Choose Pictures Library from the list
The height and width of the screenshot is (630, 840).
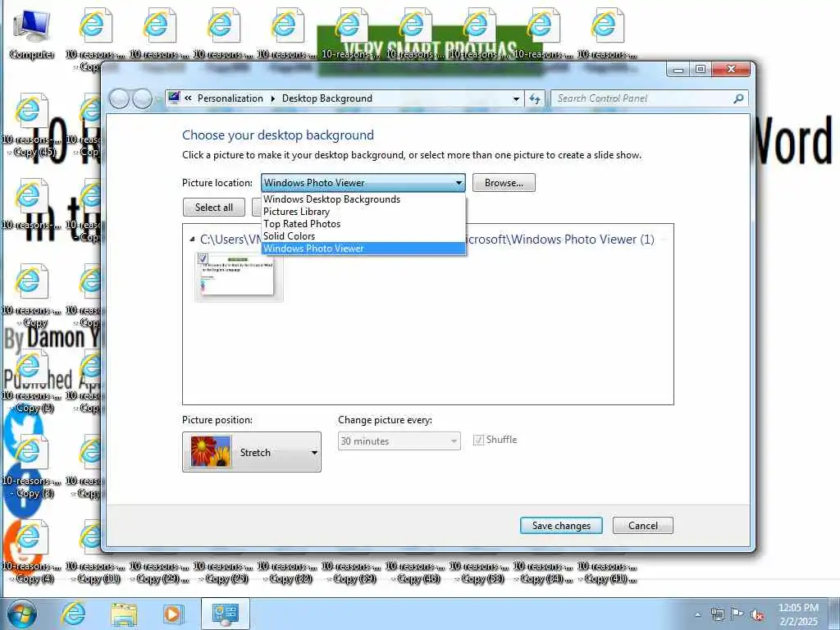(363, 212)
